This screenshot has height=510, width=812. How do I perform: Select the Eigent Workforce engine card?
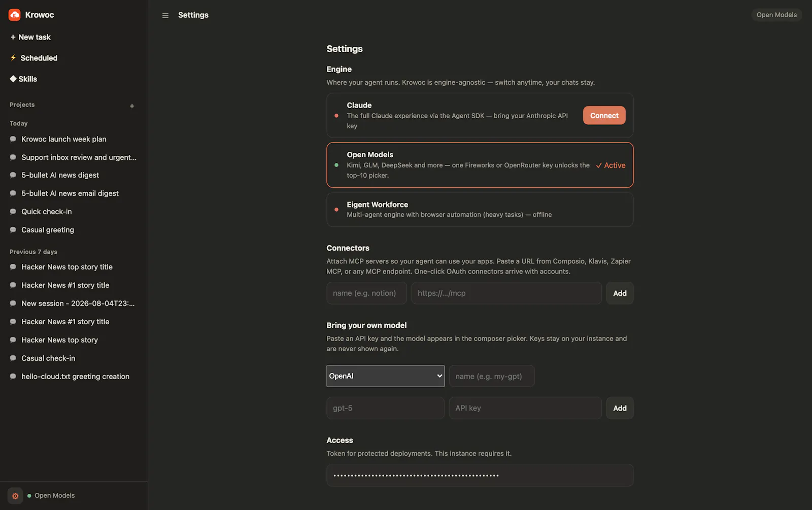pos(480,210)
